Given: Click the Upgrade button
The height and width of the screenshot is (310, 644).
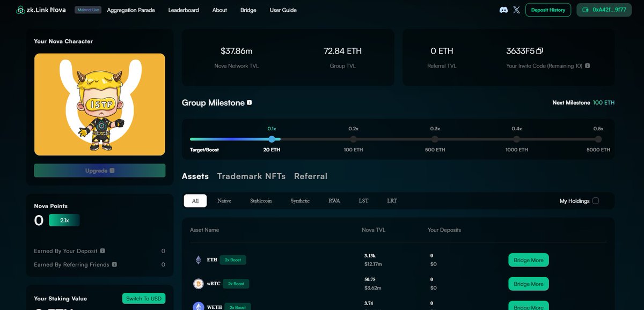Looking at the screenshot, I should [x=100, y=171].
